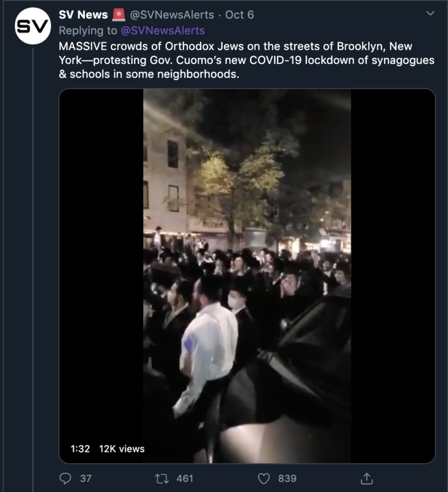Click the reply speech bubble icon
This screenshot has height=492, width=448.
[x=66, y=478]
